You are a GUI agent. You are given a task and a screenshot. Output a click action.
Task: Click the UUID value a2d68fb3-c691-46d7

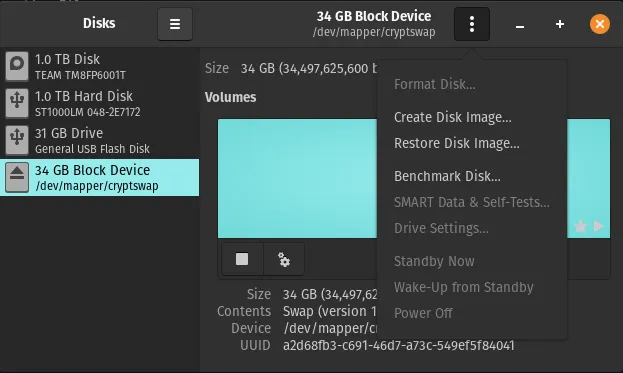[x=399, y=345]
